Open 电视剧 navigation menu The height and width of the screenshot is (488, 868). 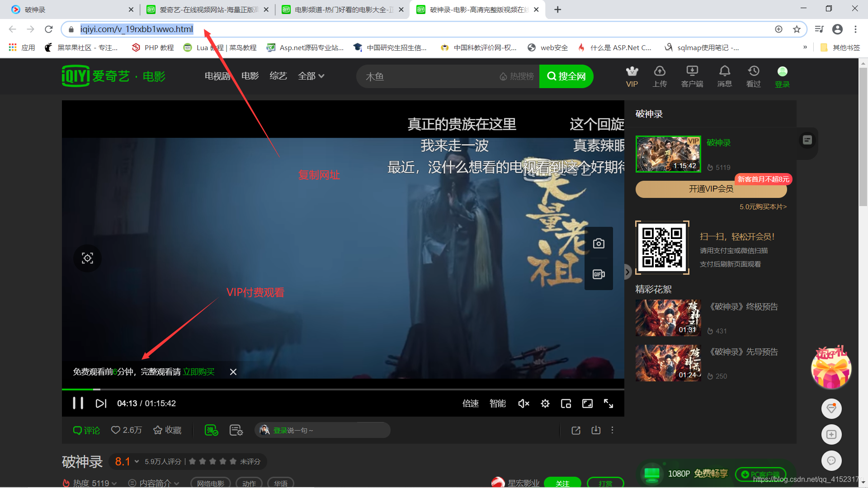coord(217,76)
